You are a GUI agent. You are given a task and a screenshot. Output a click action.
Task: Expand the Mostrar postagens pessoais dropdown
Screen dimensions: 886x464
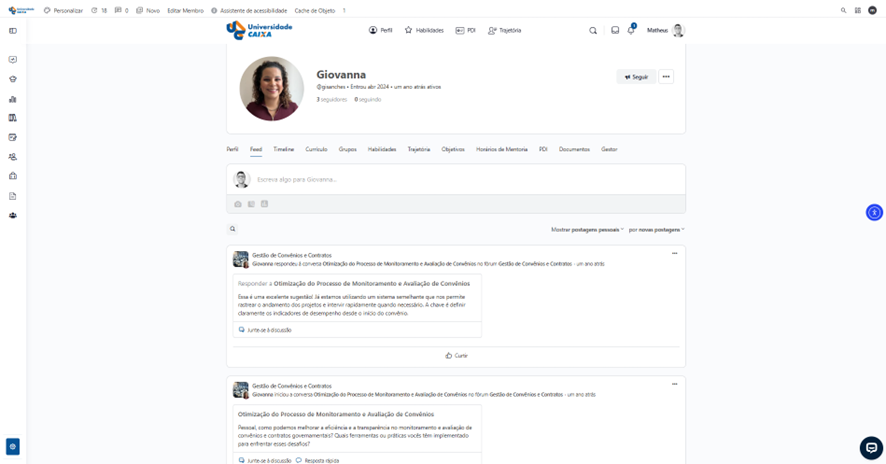click(x=587, y=229)
